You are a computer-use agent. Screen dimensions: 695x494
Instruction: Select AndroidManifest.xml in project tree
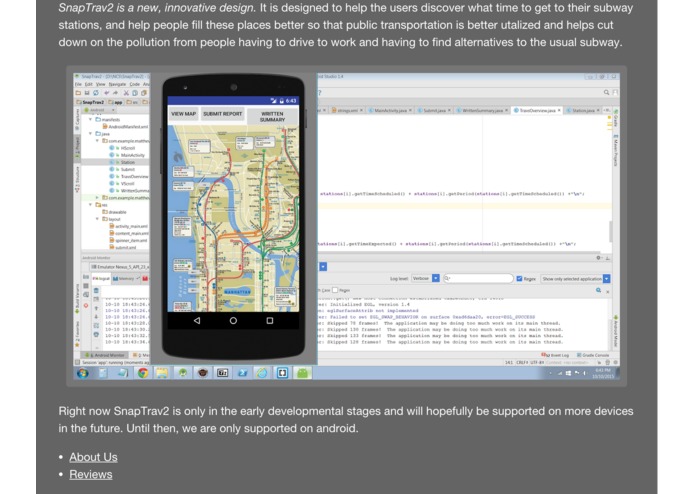[x=125, y=127]
